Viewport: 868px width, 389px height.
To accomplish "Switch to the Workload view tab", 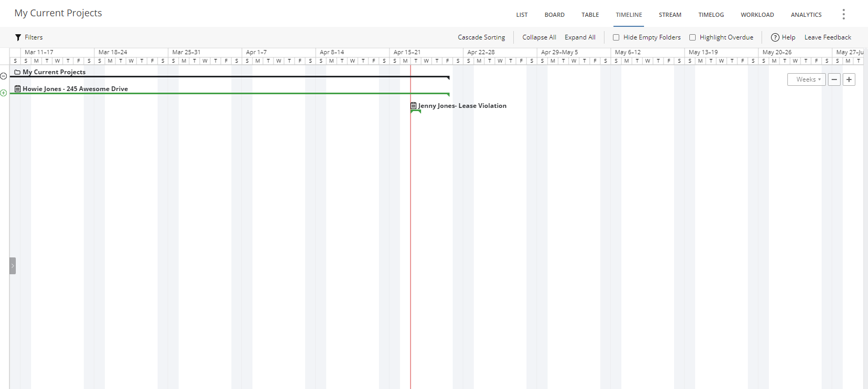I will coord(757,15).
